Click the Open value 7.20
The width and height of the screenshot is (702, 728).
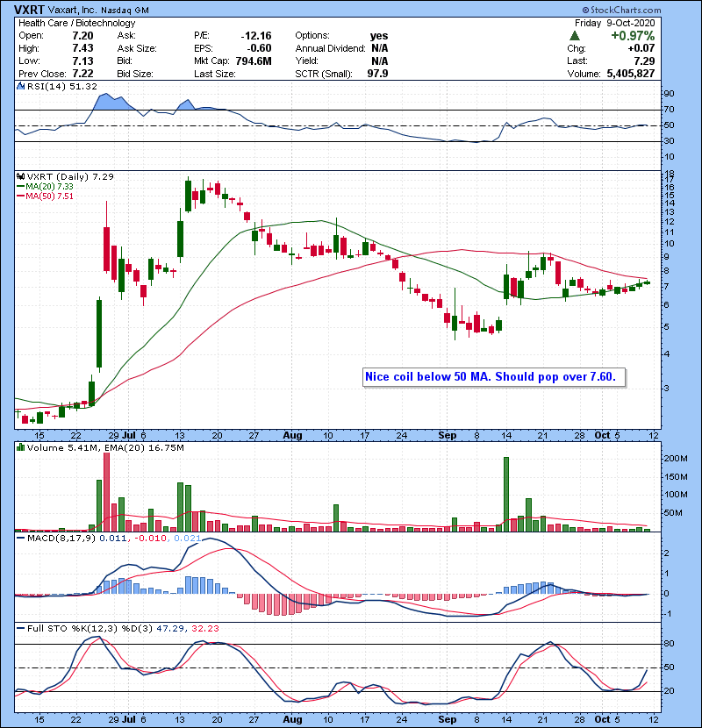(x=82, y=36)
